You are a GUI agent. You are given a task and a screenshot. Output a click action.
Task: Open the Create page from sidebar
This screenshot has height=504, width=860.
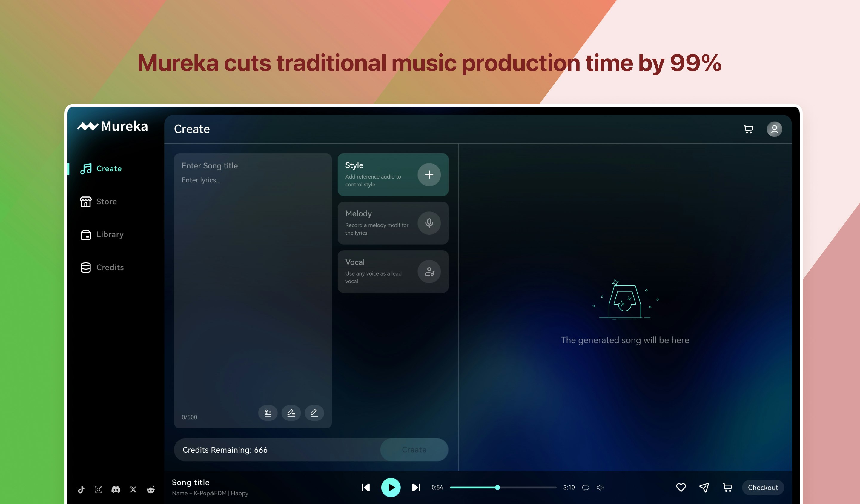click(x=109, y=169)
